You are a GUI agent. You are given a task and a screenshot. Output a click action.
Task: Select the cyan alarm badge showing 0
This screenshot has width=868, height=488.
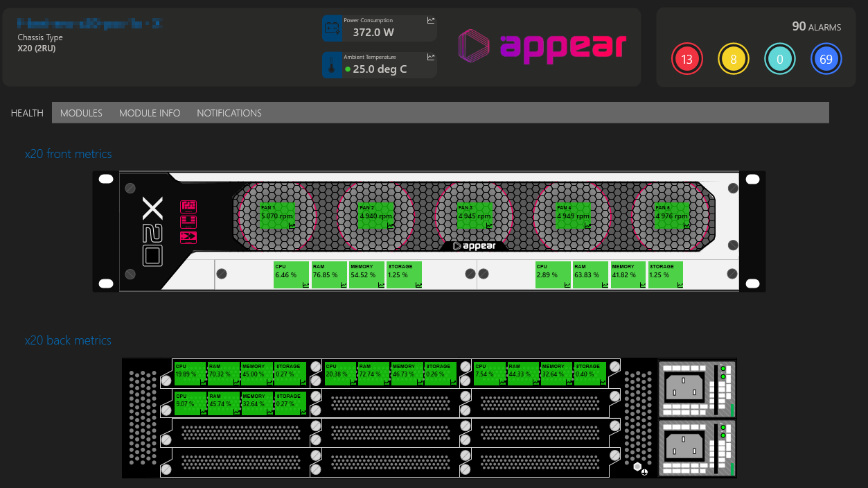point(779,60)
